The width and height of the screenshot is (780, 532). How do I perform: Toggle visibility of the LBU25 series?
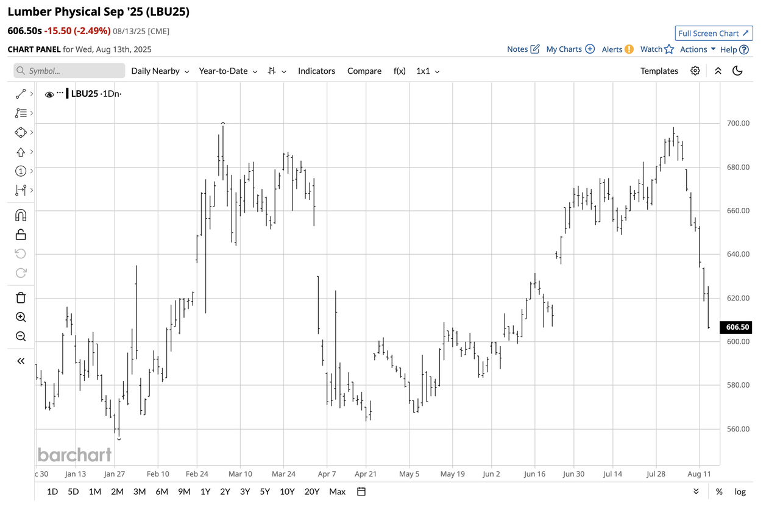pos(49,94)
